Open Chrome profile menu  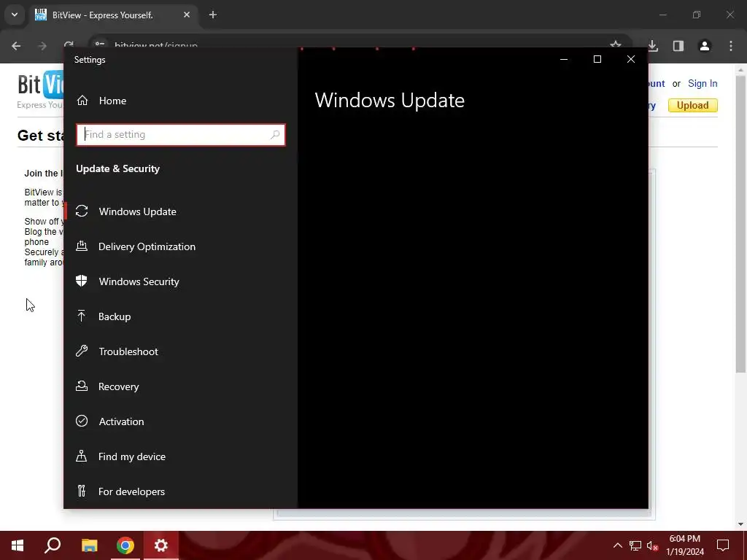pos(705,46)
